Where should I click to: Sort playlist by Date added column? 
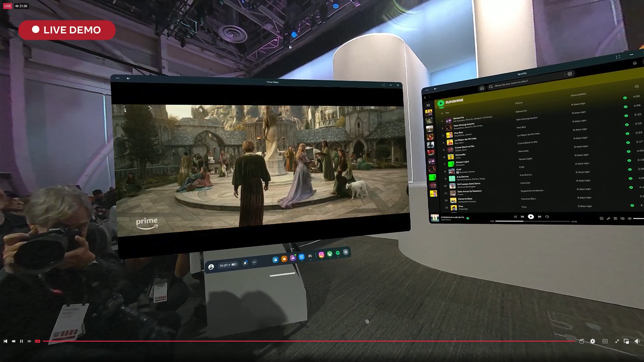pos(578,94)
